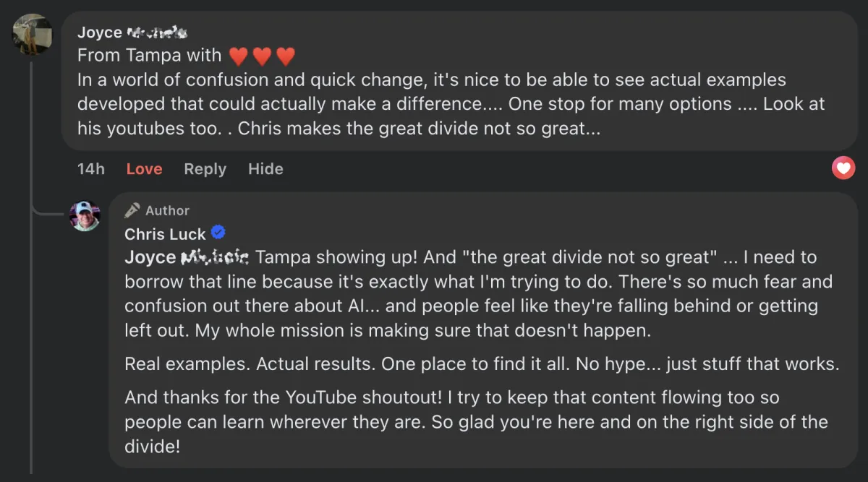
Task: Reply to Joyce's comment
Action: pyautogui.click(x=205, y=169)
